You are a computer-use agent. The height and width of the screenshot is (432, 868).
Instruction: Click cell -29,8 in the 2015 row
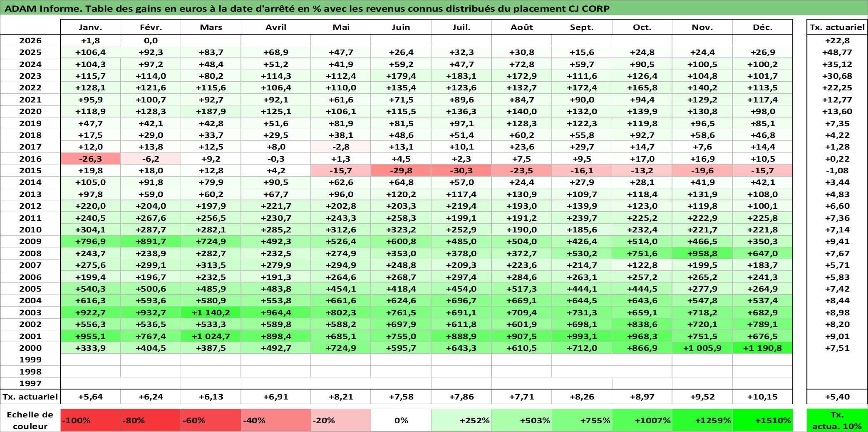point(401,170)
